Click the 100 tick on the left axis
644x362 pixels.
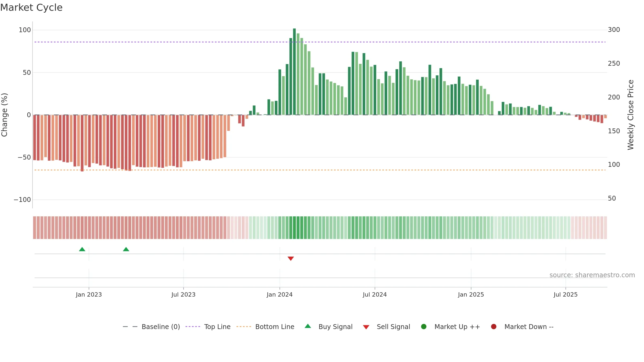[25, 30]
